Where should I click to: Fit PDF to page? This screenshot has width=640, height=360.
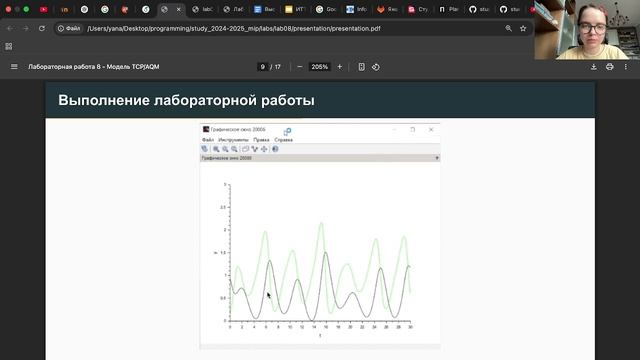pyautogui.click(x=361, y=67)
